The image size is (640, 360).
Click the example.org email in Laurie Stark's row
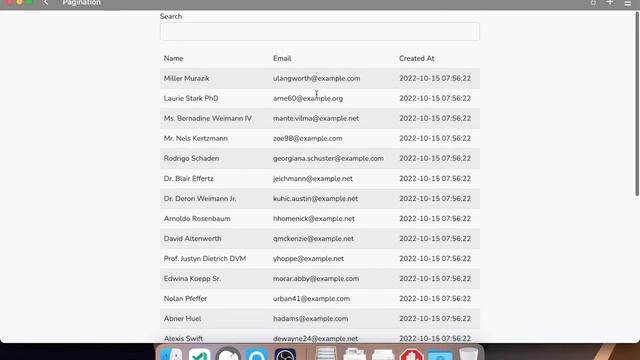[x=308, y=98]
